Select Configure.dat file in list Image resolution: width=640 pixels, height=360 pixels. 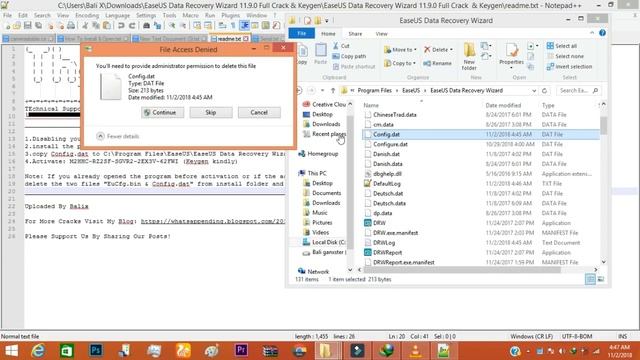(x=480, y=144)
